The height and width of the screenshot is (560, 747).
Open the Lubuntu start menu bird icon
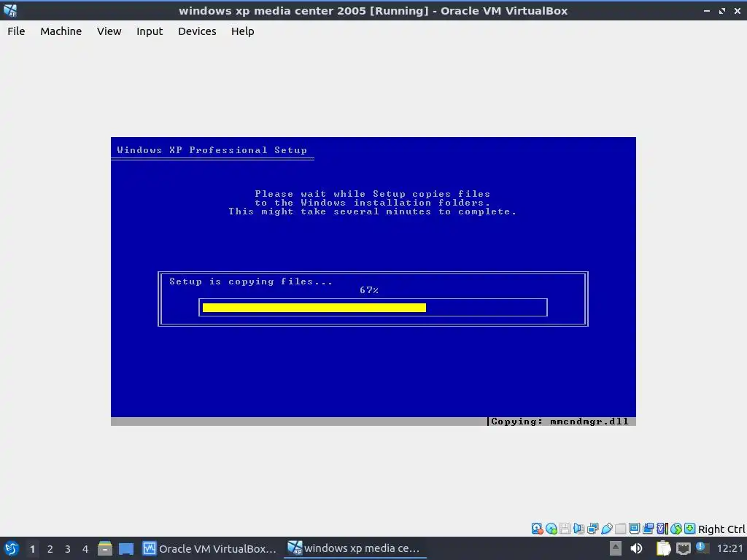[12, 548]
